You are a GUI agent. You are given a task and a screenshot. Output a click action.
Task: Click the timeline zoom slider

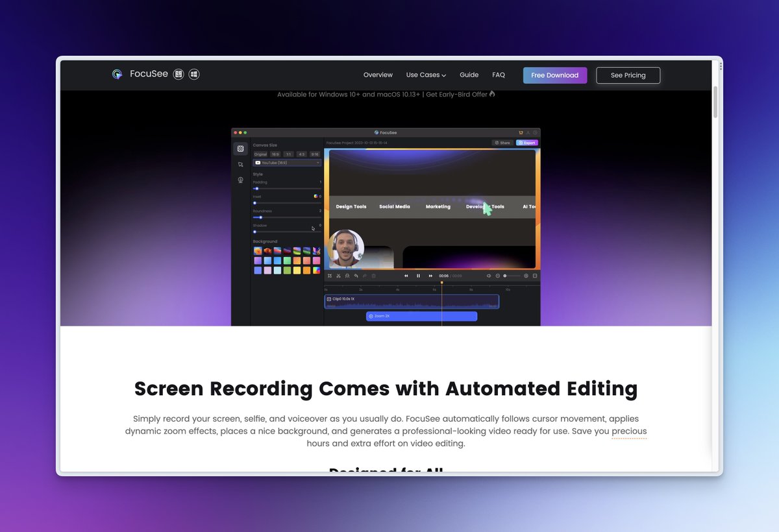pyautogui.click(x=512, y=276)
